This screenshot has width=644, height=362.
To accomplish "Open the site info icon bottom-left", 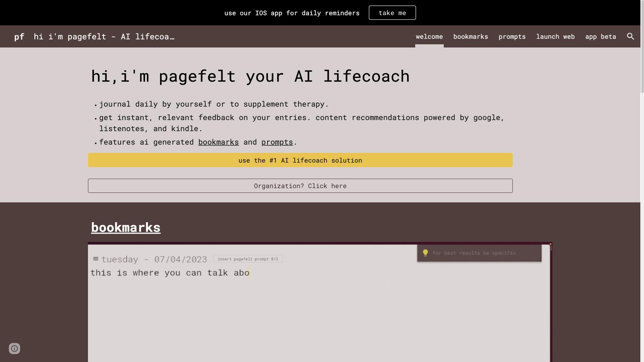I will [x=14, y=349].
